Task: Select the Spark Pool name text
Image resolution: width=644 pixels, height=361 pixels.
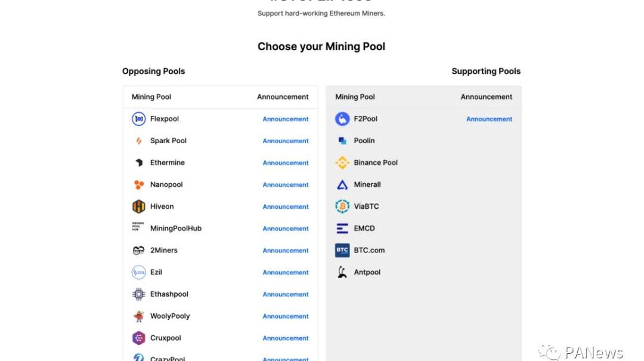Action: (168, 141)
